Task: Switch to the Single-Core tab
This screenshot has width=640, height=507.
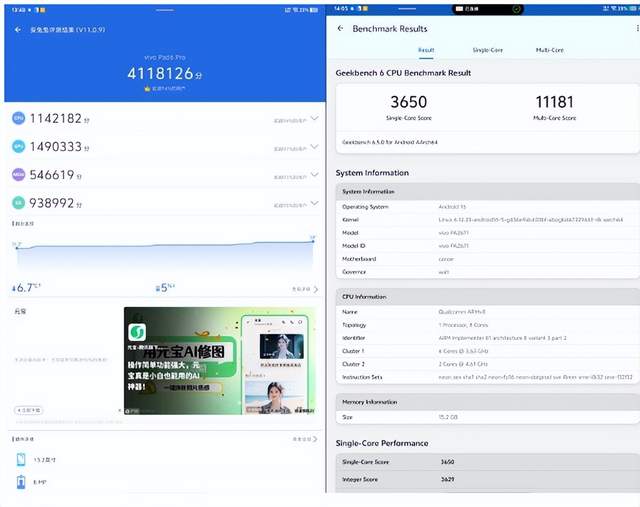Action: pos(487,50)
